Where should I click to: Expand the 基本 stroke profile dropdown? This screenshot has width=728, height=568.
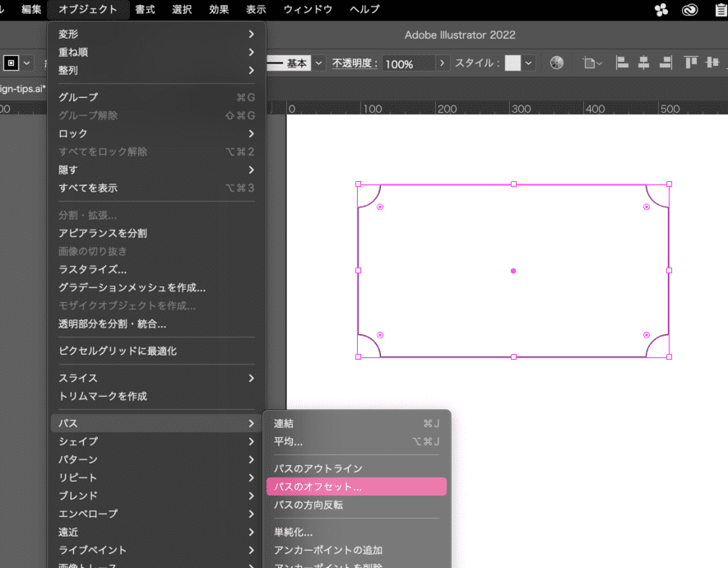(x=318, y=63)
